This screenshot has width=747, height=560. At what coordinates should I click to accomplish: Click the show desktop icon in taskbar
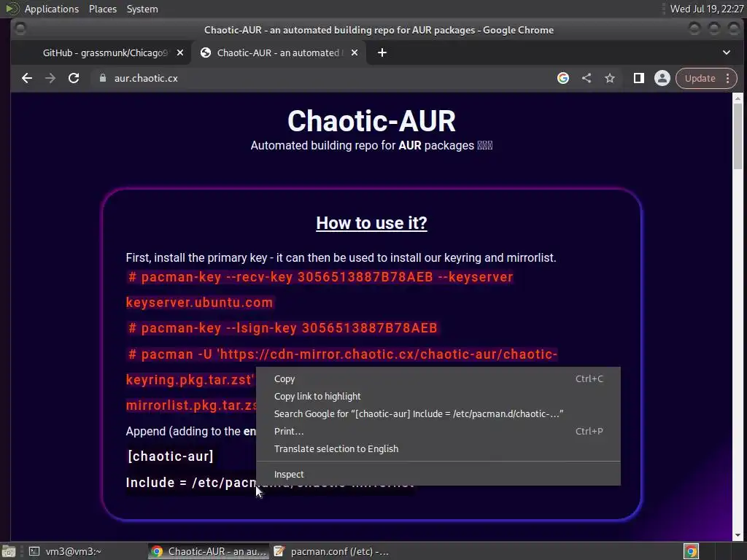[9, 551]
